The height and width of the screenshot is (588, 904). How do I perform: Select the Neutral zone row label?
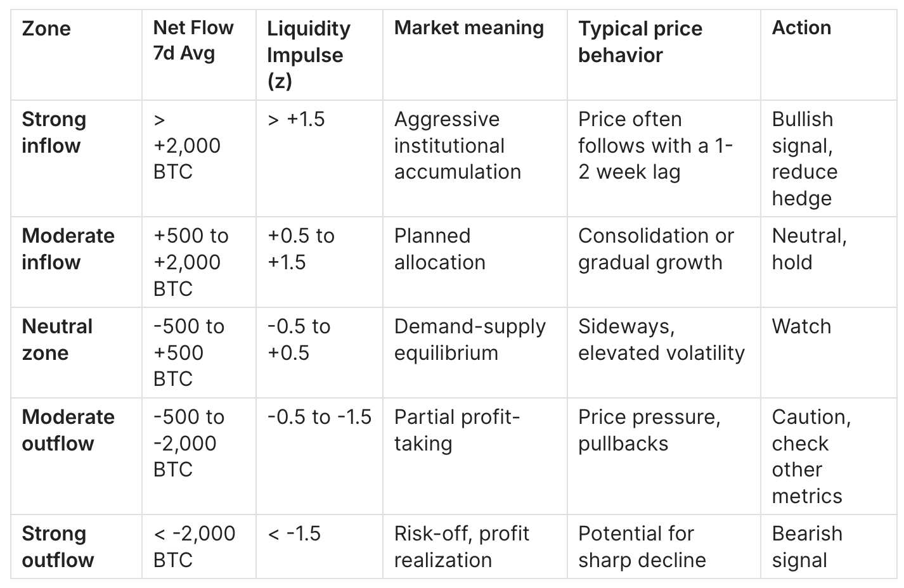[57, 340]
